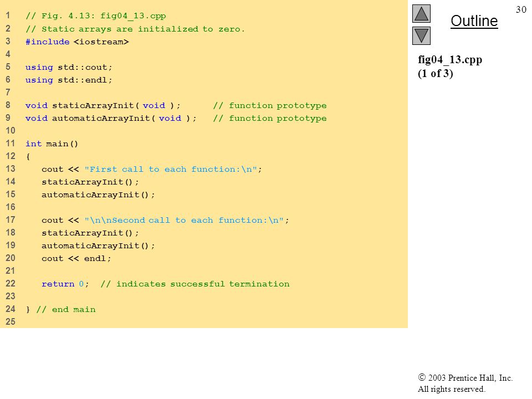The height and width of the screenshot is (399, 532).
Task: Click the "(1 of 3)" page indicator
Action: [436, 73]
